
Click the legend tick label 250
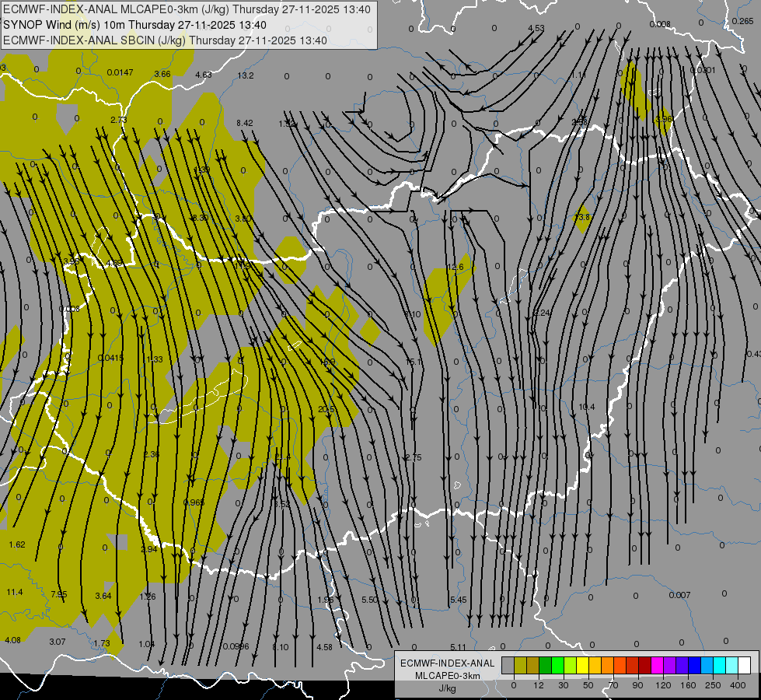coord(713,685)
